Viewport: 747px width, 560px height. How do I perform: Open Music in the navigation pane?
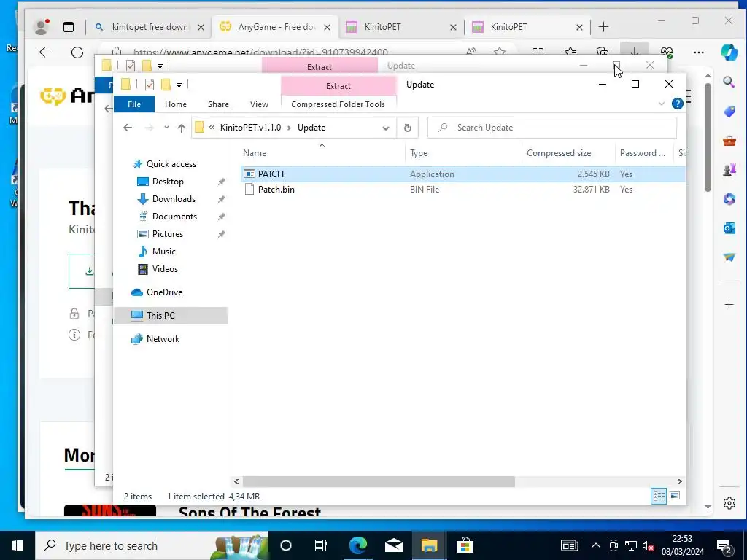click(x=163, y=252)
